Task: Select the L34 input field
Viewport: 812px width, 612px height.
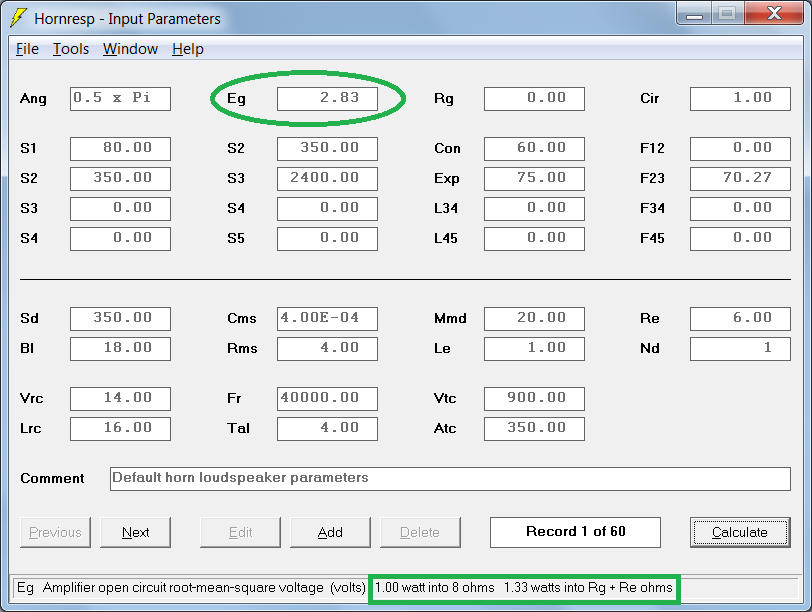Action: [x=534, y=209]
